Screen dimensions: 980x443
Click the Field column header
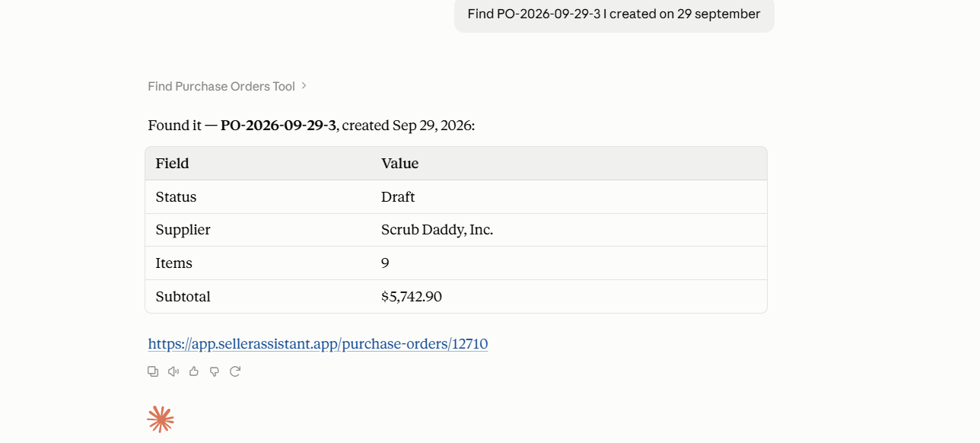click(x=172, y=164)
